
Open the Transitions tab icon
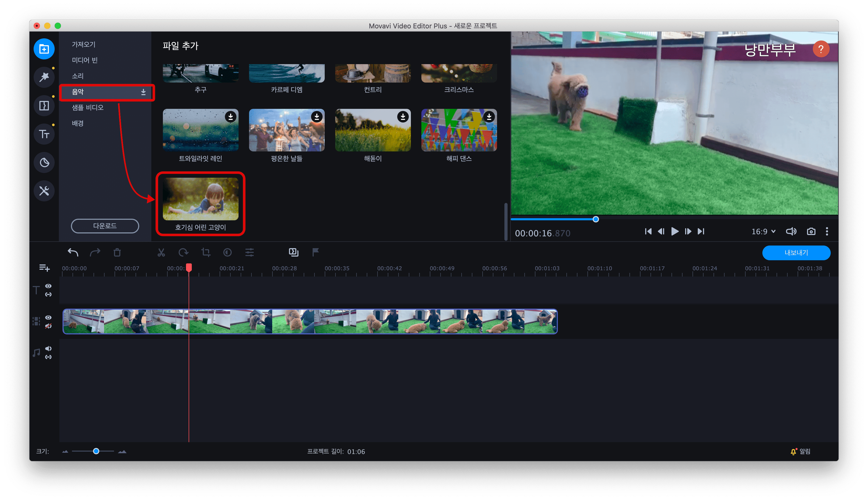(44, 106)
